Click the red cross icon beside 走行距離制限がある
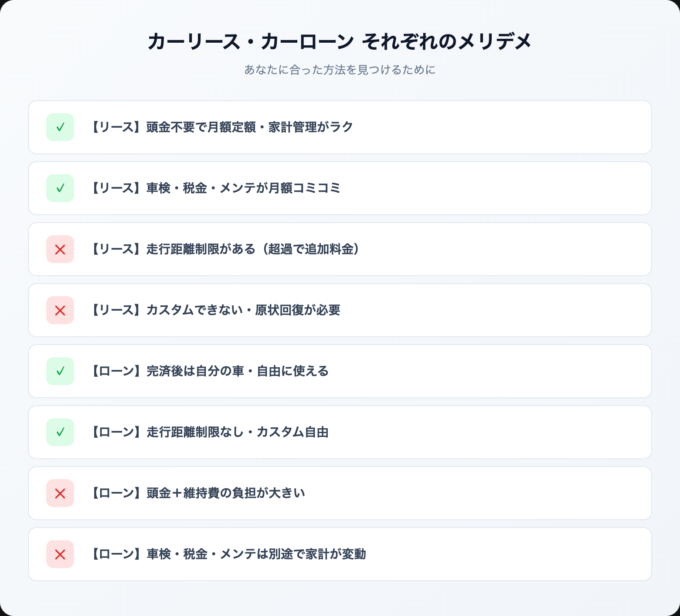The image size is (680, 616). pos(60,249)
